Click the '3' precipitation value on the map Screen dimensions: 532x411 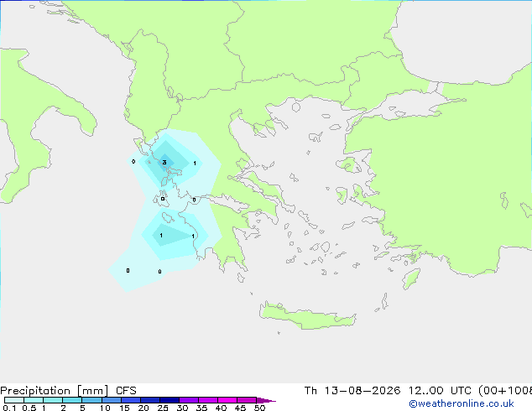(x=164, y=163)
